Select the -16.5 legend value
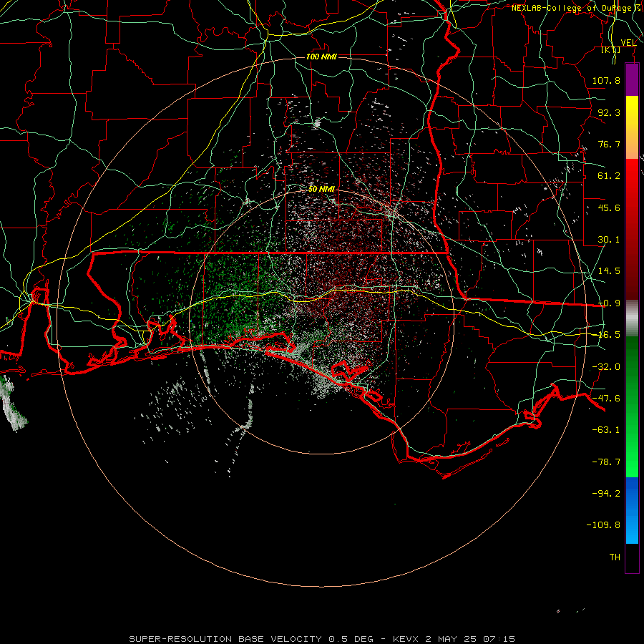644x644 pixels. [609, 335]
